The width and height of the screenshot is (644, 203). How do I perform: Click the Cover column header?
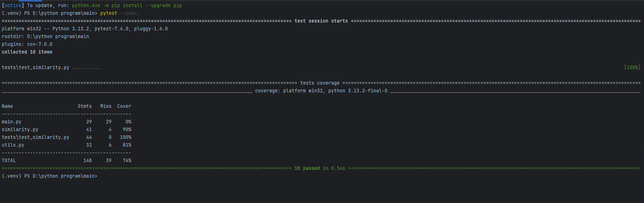(124, 106)
